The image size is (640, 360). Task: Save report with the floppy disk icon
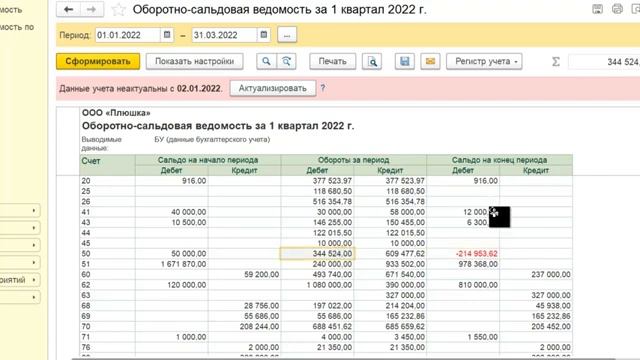click(404, 62)
